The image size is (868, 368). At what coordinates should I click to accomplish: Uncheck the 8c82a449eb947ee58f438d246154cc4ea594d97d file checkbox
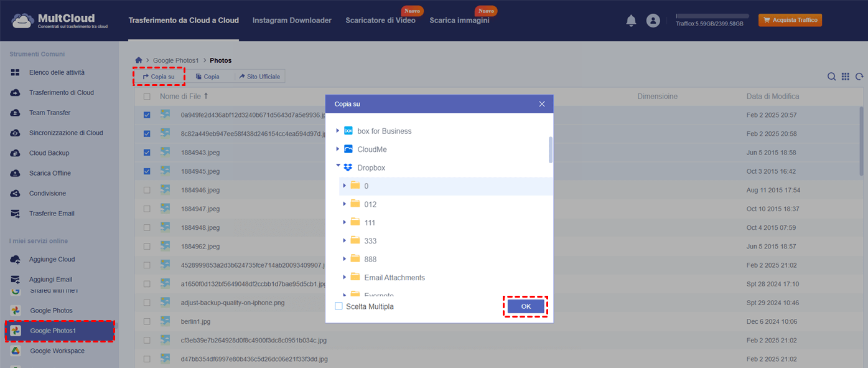147,134
